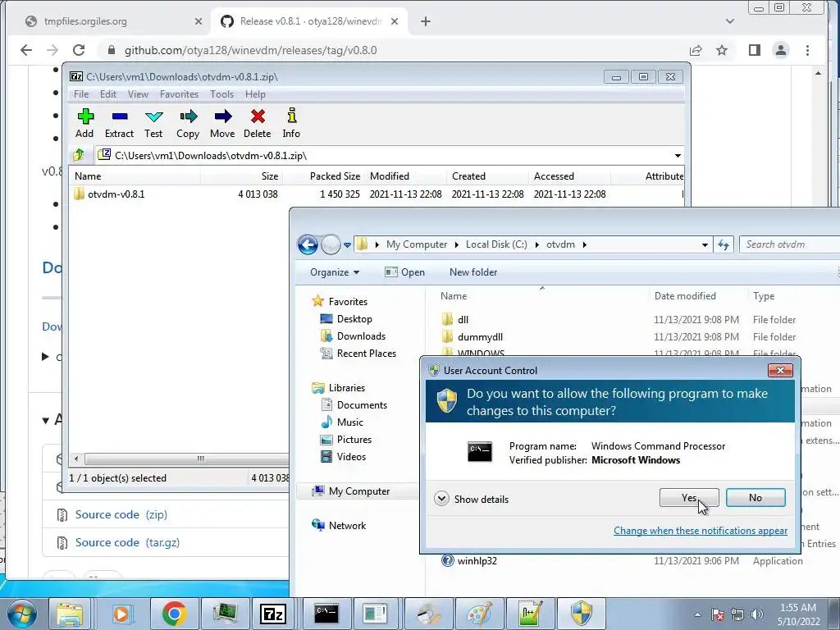Image resolution: width=840 pixels, height=630 pixels.
Task: Open the Chrome profile avatar
Action: (x=781, y=50)
